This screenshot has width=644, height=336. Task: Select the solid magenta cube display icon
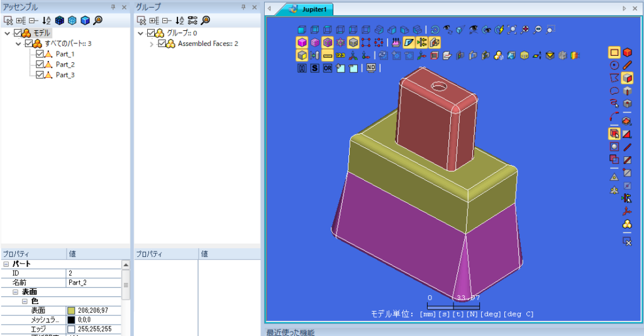pyautogui.click(x=302, y=42)
